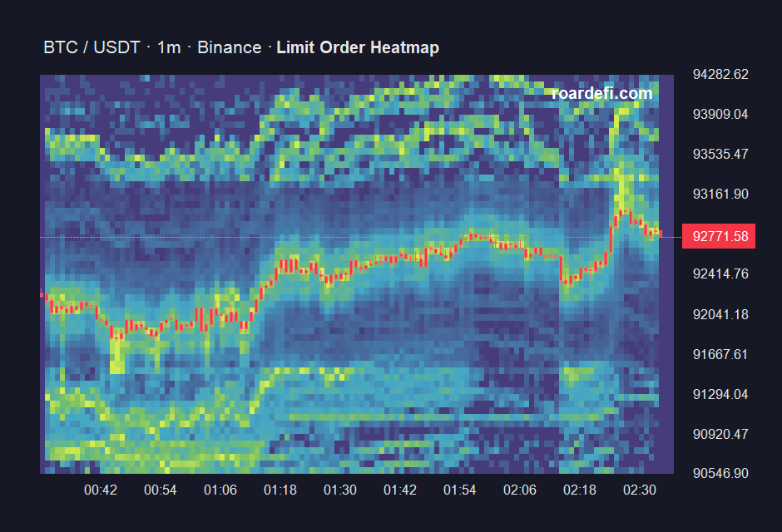Click the 93535.47 price axis label
Screen dimensions: 782x532
[720, 154]
